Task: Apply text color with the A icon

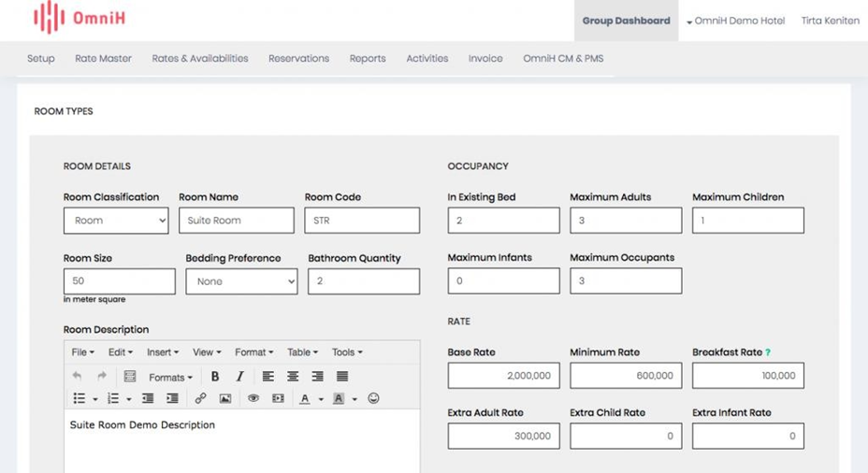Action: (305, 398)
